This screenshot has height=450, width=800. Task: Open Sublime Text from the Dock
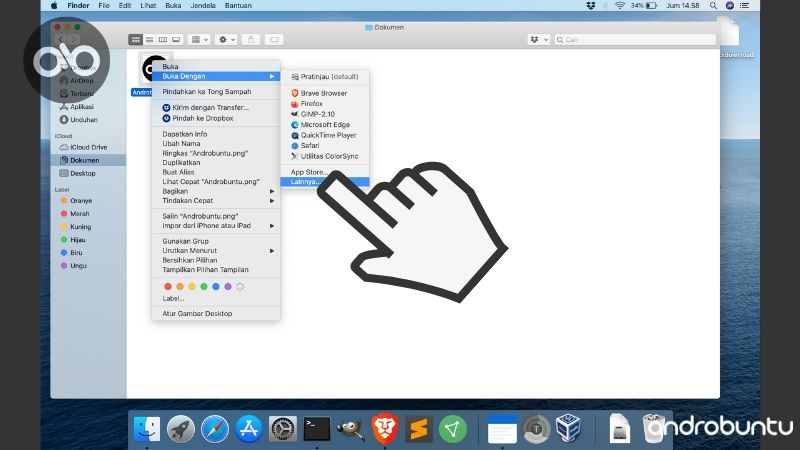[x=418, y=429]
